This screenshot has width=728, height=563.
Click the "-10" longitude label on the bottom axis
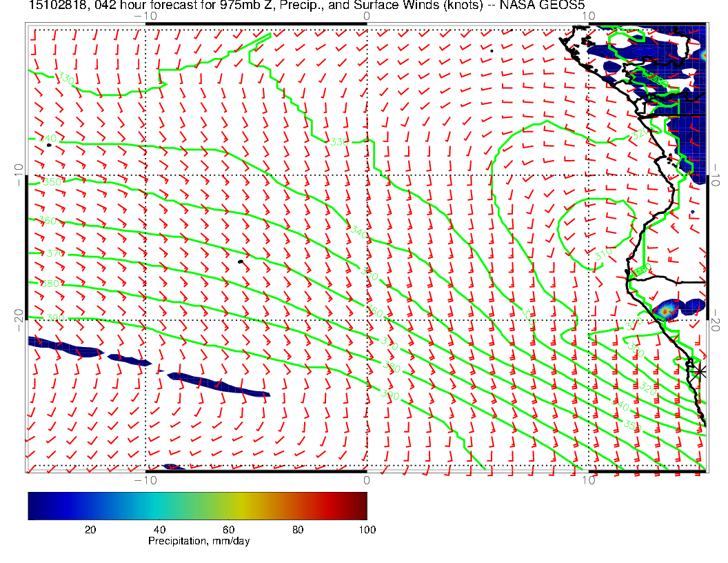pos(145,480)
